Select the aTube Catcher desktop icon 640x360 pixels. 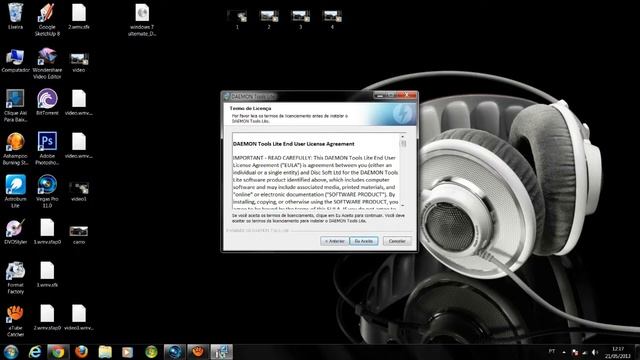click(16, 321)
